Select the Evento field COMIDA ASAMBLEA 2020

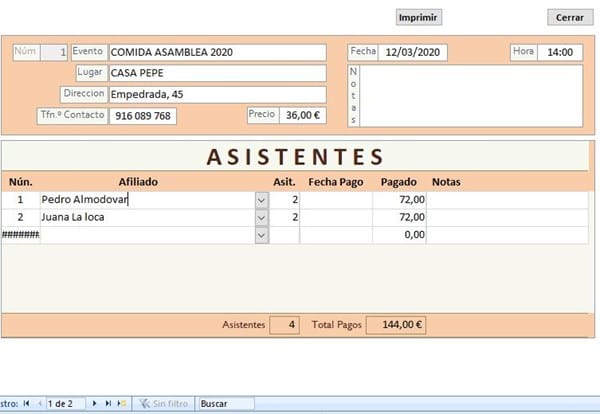coord(217,52)
